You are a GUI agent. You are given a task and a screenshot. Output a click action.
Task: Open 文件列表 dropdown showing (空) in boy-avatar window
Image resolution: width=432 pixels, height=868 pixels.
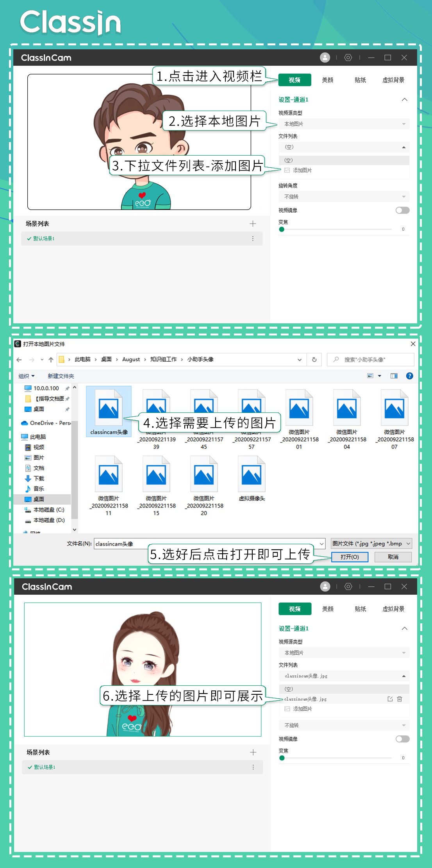(x=344, y=147)
